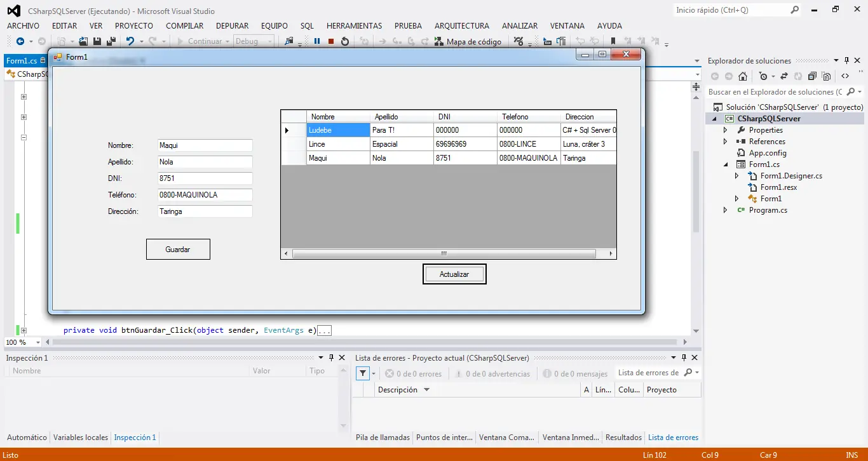Expand the collapsed btnGuardar_Click code region
This screenshot has height=461, width=868.
(24, 330)
